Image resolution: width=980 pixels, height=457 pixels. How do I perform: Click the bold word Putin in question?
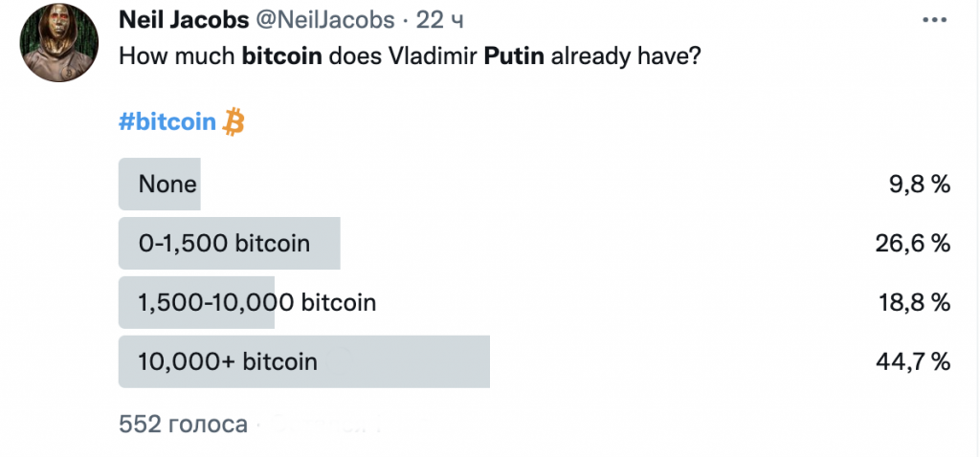[x=514, y=57]
